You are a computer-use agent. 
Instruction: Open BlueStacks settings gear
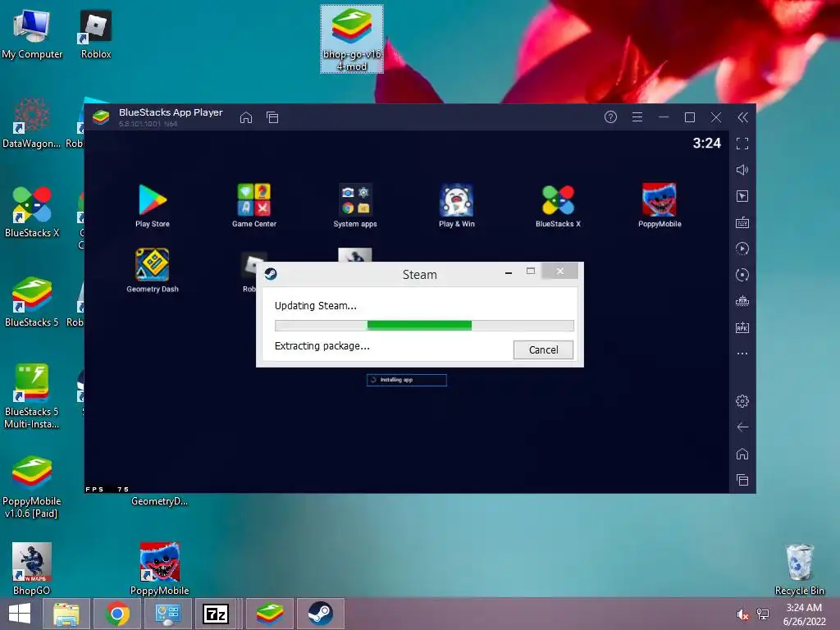(742, 400)
